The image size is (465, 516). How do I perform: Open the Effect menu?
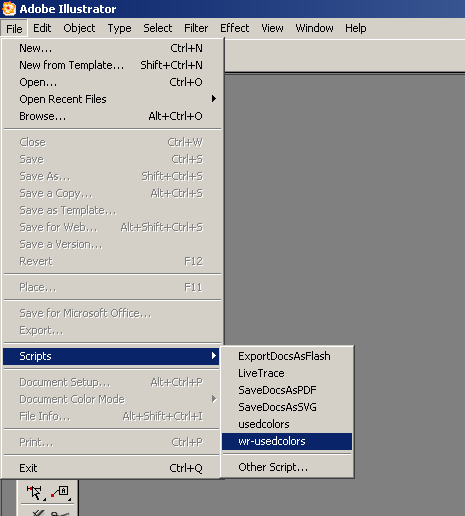tap(234, 28)
